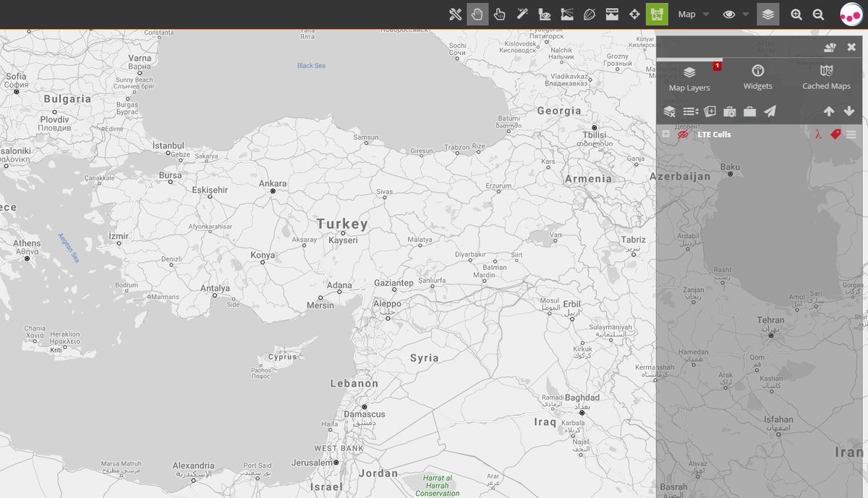Toggle LTE Cells layer visibility

682,135
